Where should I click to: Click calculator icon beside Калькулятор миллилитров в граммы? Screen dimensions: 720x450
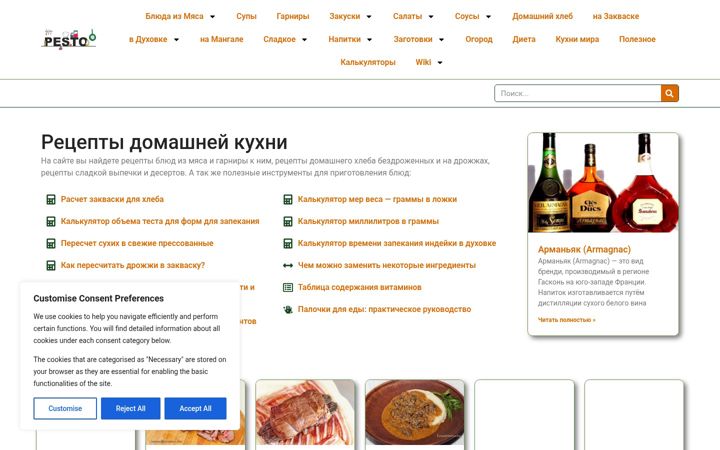(288, 221)
